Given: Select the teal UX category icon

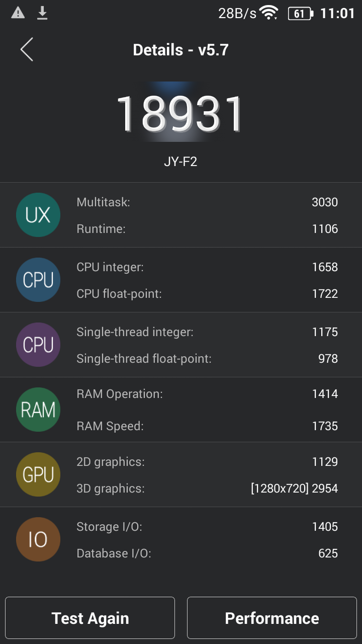Looking at the screenshot, I should coord(38,215).
